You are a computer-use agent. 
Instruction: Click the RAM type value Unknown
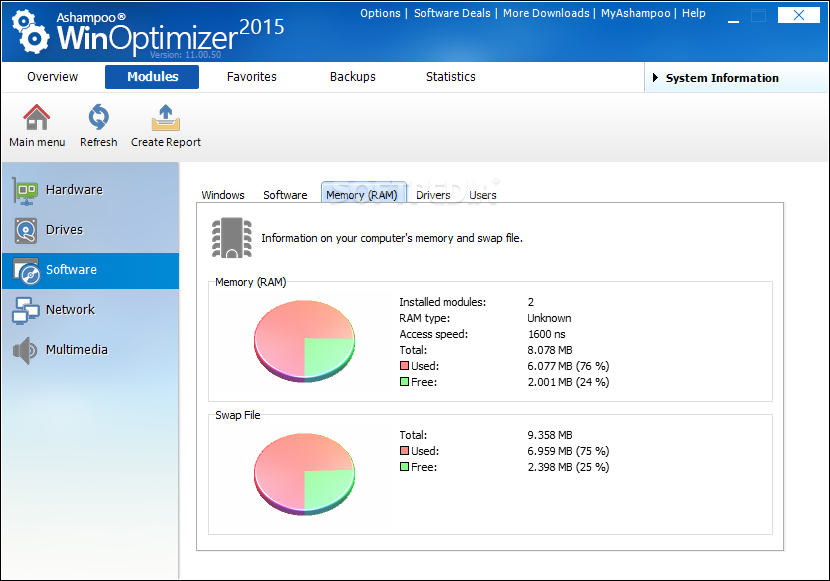549,318
